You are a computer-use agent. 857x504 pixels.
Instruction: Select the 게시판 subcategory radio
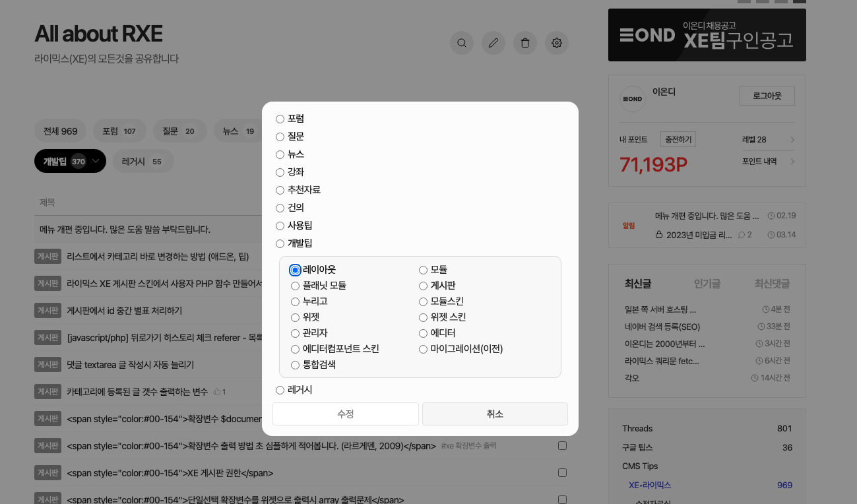(423, 286)
